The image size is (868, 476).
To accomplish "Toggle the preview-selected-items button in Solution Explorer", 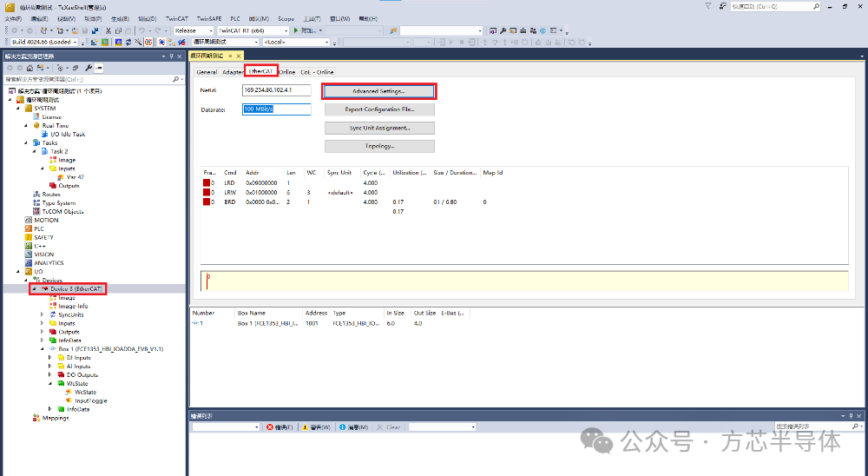I will (x=99, y=68).
